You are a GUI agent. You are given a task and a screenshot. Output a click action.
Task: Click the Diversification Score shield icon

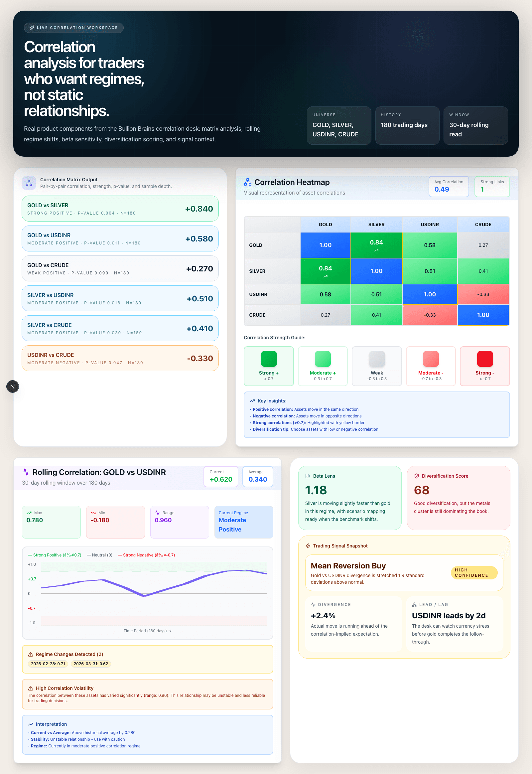pos(417,476)
